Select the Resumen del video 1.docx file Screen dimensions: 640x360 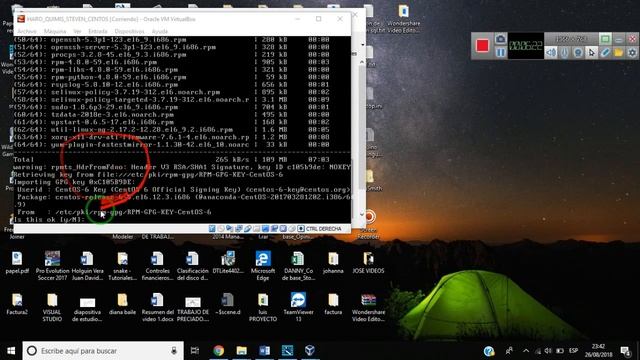158,307
